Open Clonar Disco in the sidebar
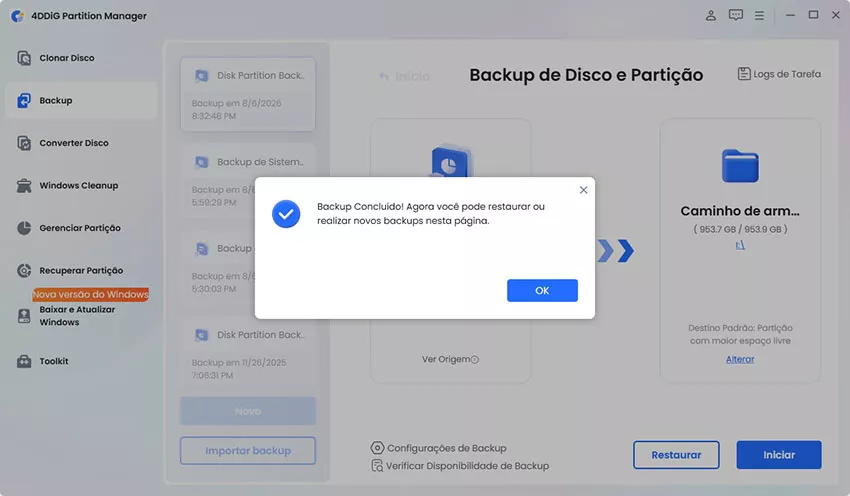Image resolution: width=850 pixels, height=496 pixels. 81,58
